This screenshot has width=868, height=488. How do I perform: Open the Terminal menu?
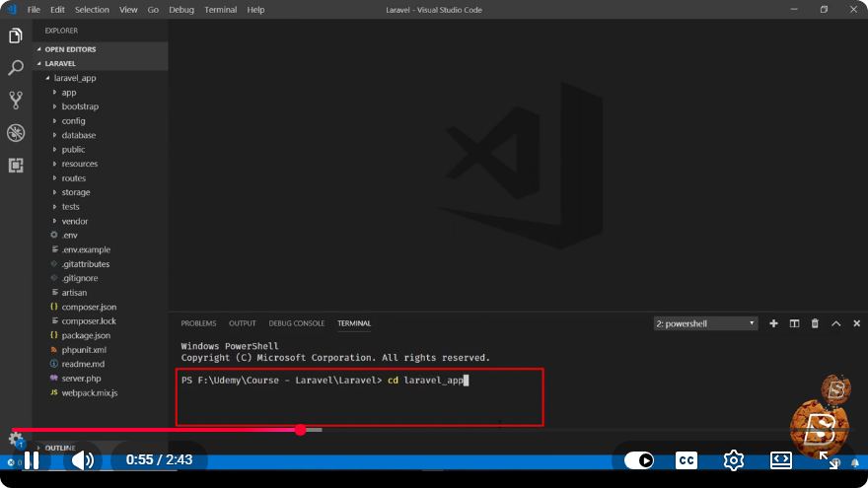pyautogui.click(x=221, y=10)
